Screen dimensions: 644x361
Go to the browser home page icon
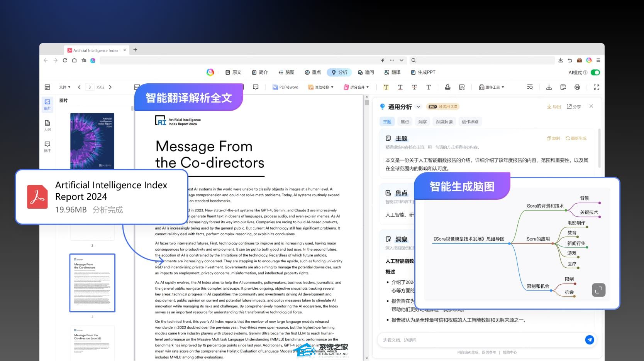tap(74, 60)
